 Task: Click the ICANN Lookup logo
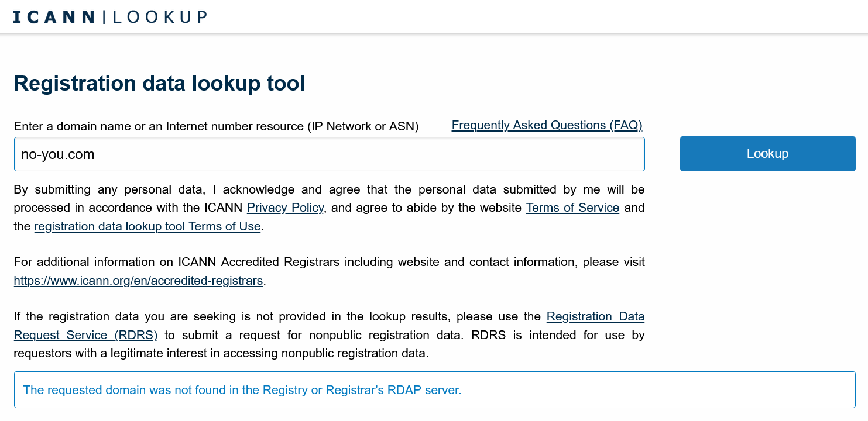pos(110,17)
